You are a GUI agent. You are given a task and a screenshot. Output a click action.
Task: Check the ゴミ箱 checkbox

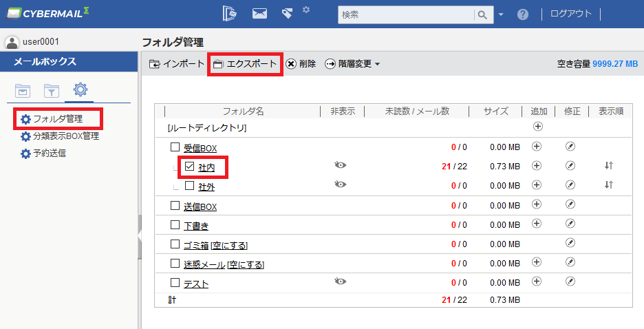[175, 244]
